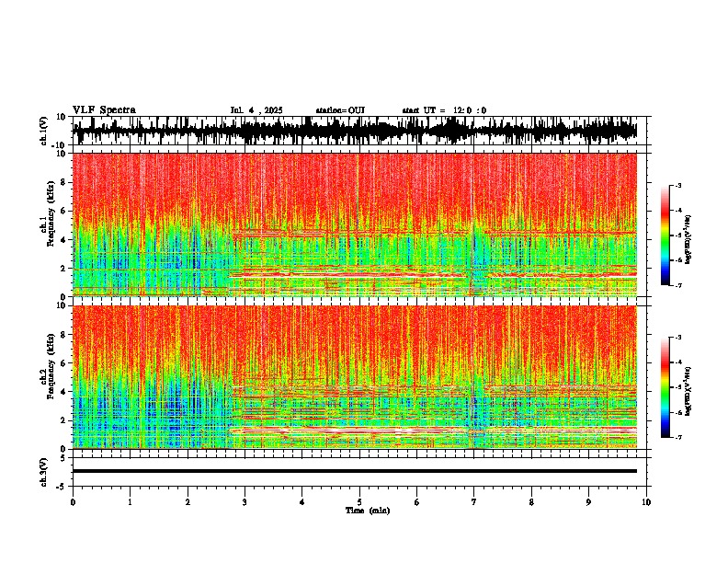The width and height of the screenshot is (728, 563).
Task: Click the "6" kHz tick on the ch.1 spectrogram
Action: [x=63, y=211]
